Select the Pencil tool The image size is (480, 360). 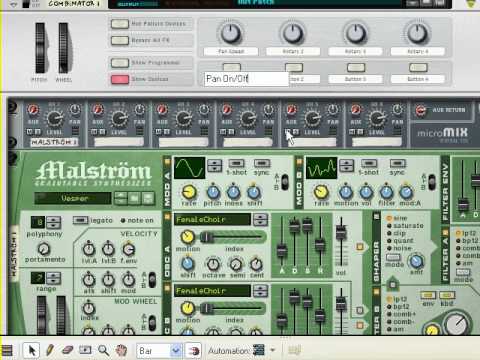click(50, 350)
